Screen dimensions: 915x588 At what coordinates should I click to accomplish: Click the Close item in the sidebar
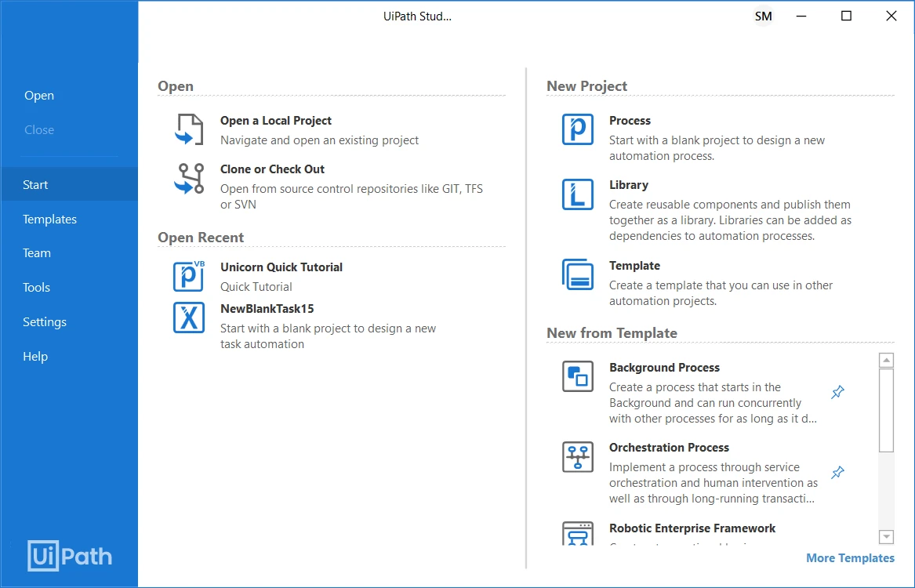point(39,130)
